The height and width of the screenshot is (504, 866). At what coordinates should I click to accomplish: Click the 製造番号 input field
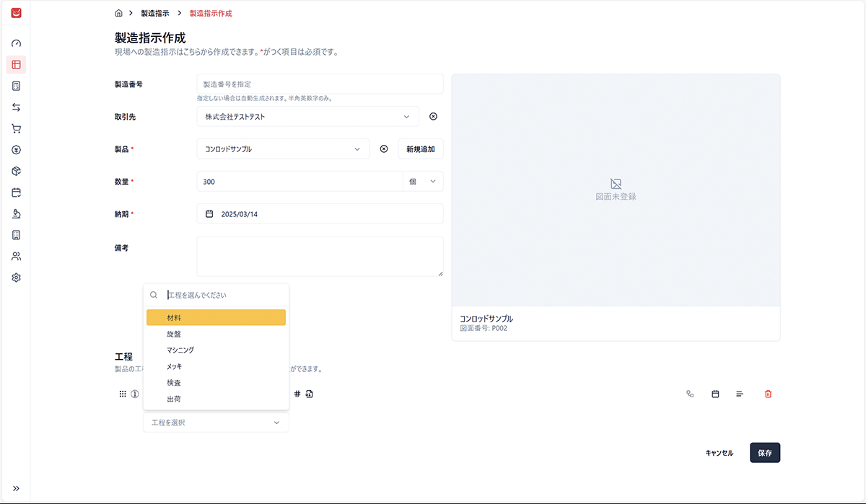pos(320,84)
